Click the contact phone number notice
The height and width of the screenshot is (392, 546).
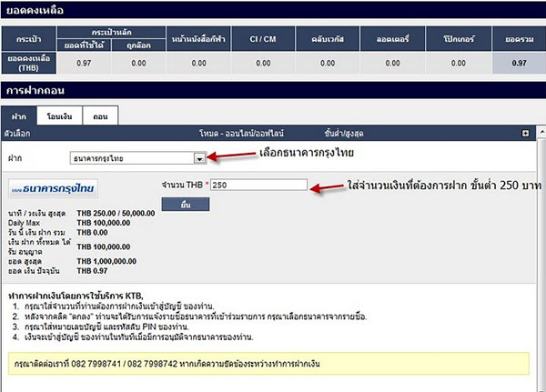(x=268, y=364)
